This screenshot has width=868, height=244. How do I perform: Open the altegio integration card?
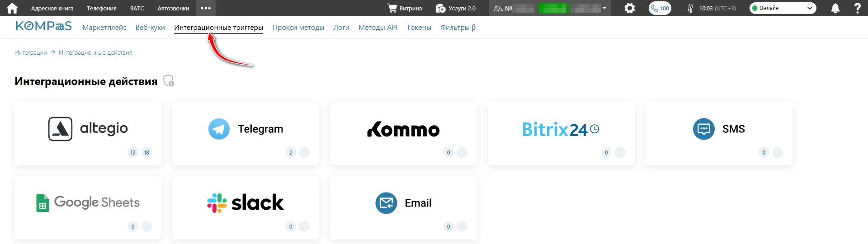pos(88,134)
